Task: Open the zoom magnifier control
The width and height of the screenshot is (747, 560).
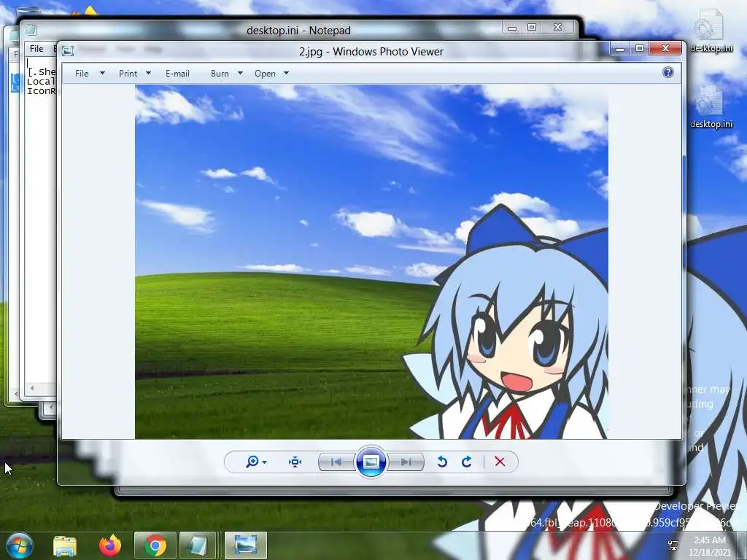Action: click(256, 462)
